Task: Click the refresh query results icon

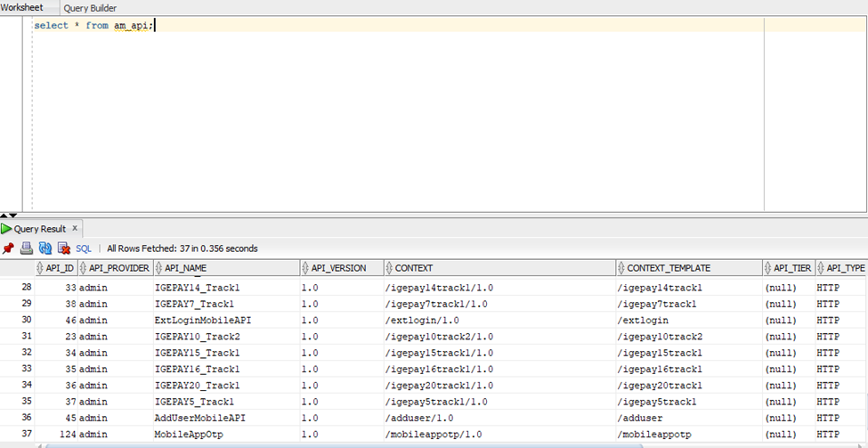Action: coord(45,248)
